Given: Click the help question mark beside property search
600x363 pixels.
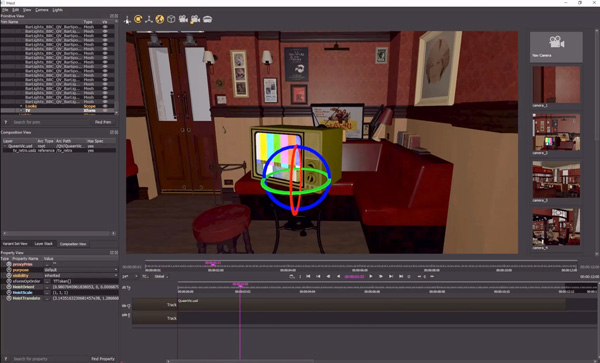Looking at the screenshot, I should coord(6,359).
